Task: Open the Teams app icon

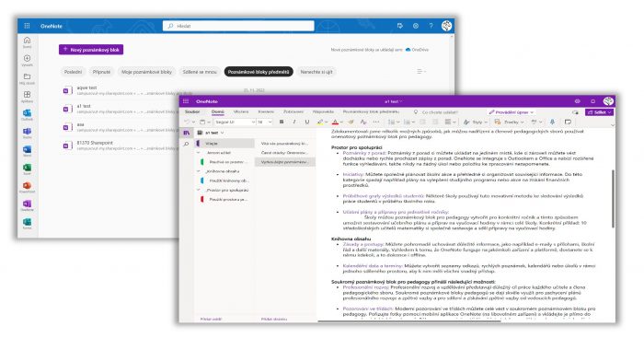Action: tap(27, 132)
